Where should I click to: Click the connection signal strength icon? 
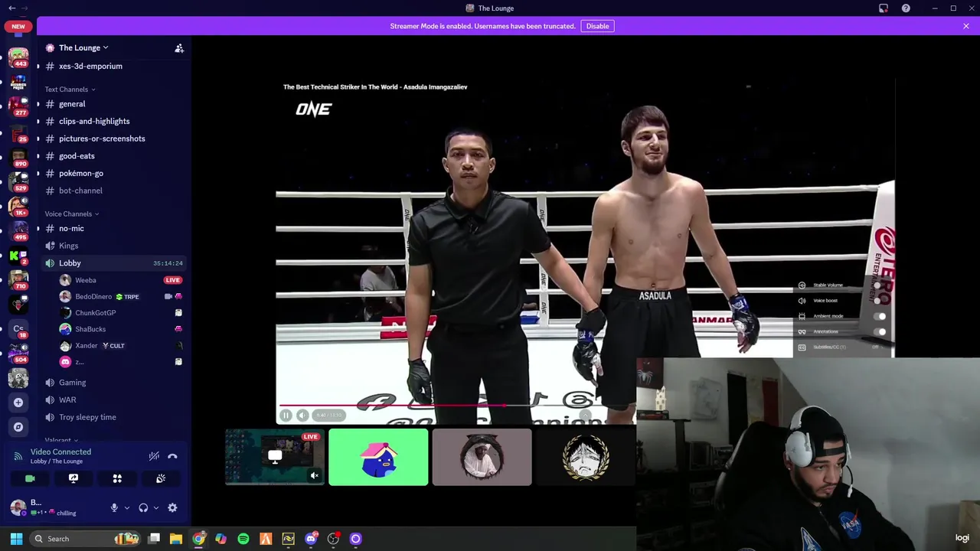tap(18, 456)
